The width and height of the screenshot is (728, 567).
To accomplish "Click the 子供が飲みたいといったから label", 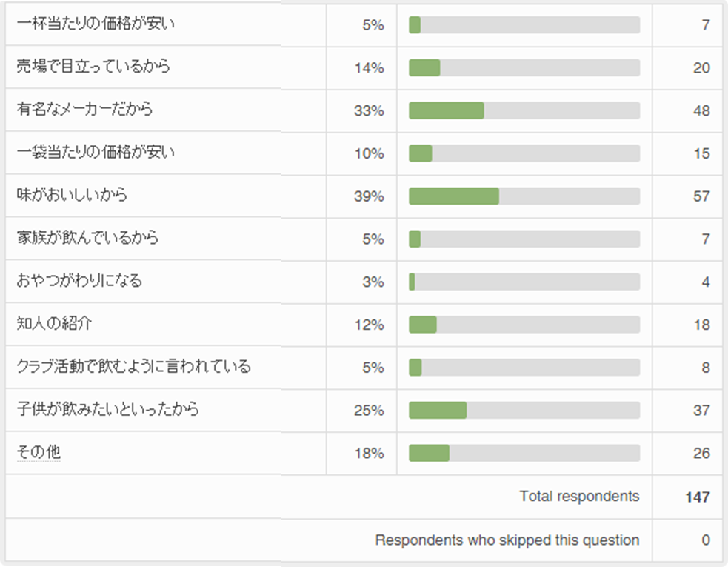I will point(108,409).
